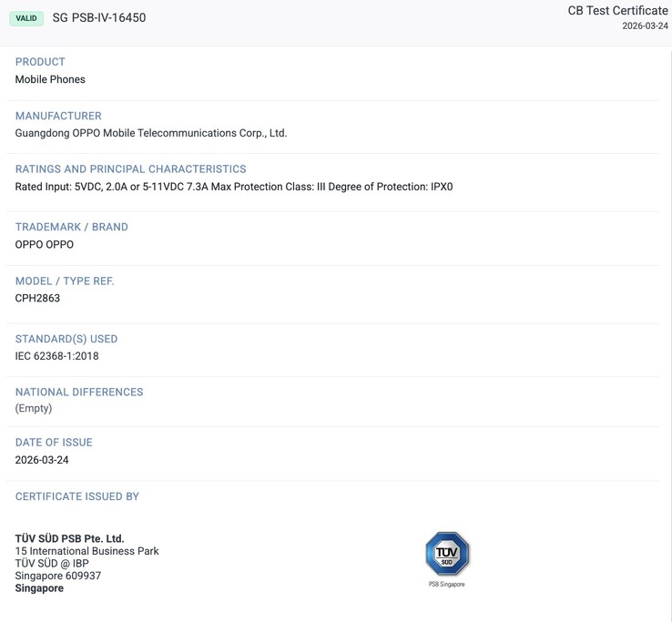Click RATINGS AND PRINCIPAL CHARACTERISTICS label
Viewport: 672px width, 633px height.
coord(131,168)
